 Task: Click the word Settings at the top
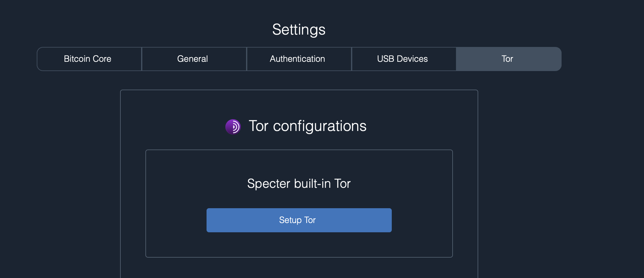tap(299, 30)
